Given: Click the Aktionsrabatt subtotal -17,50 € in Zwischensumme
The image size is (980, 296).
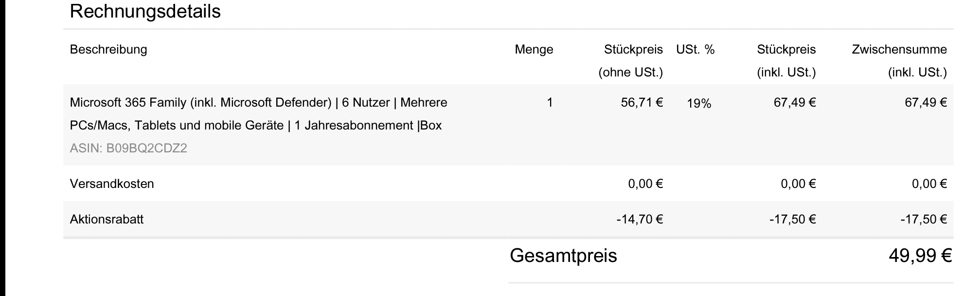Looking at the screenshot, I should tap(923, 220).
